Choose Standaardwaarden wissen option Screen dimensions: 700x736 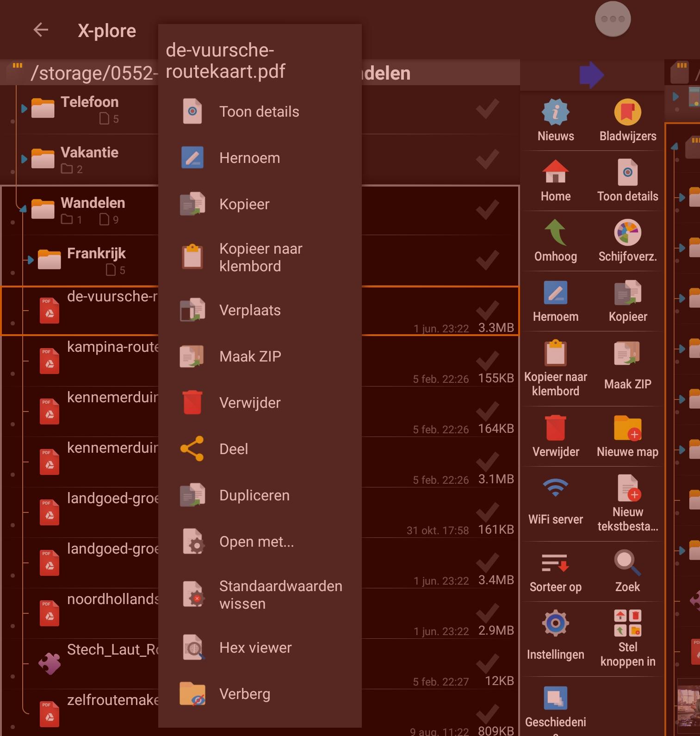pyautogui.click(x=260, y=595)
